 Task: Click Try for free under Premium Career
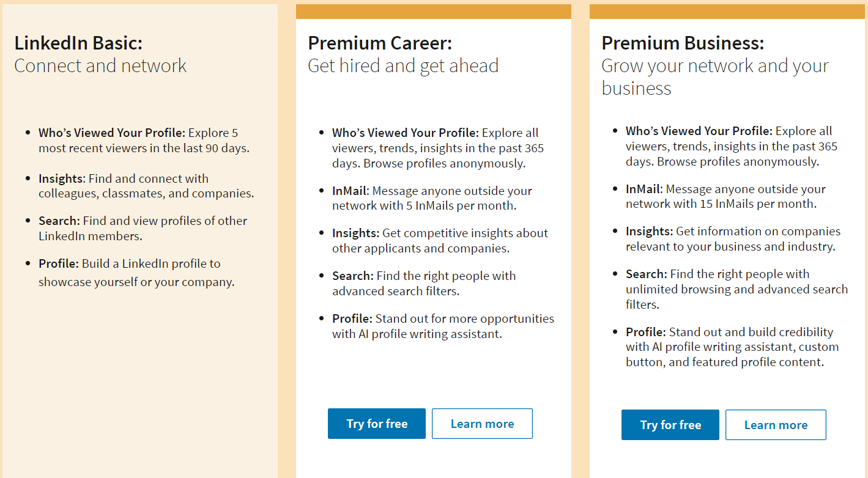pyautogui.click(x=376, y=424)
